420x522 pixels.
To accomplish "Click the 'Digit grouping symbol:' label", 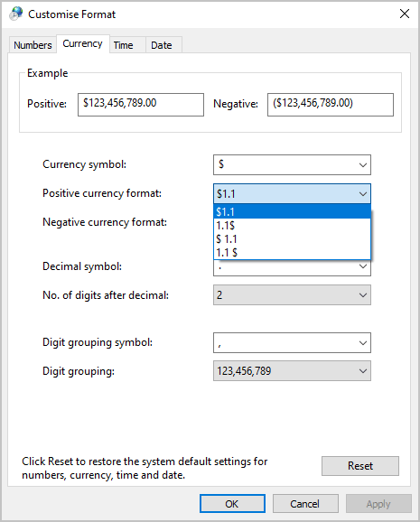I will (98, 342).
